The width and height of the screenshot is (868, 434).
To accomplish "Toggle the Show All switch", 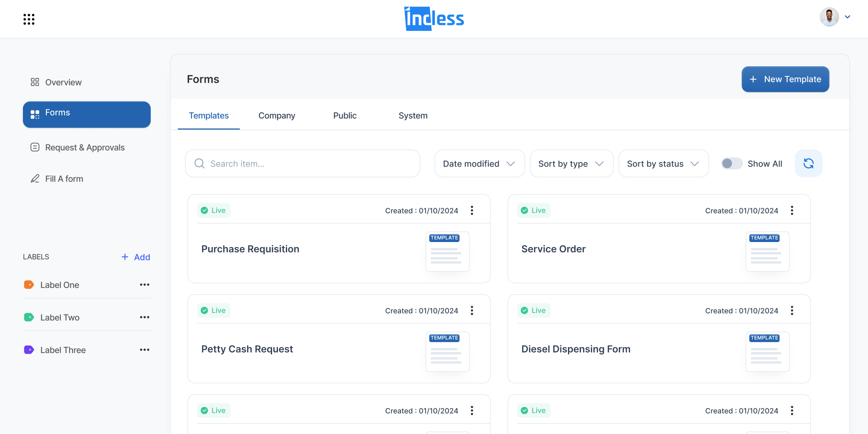I will pyautogui.click(x=732, y=164).
